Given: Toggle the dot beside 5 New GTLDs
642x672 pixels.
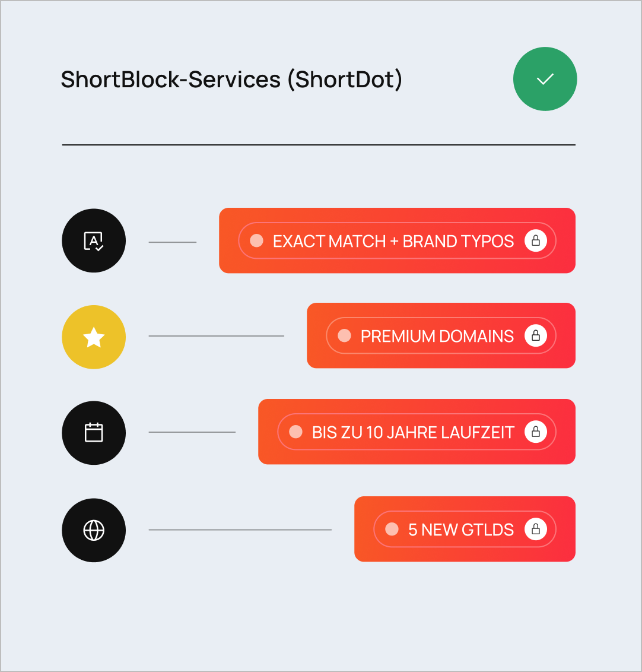Looking at the screenshot, I should [x=392, y=530].
